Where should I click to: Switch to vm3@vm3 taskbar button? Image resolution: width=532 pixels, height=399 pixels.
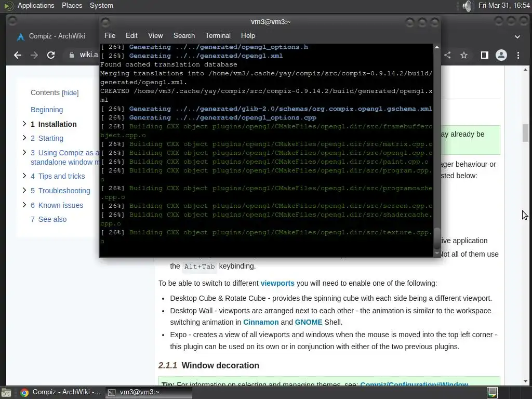[x=149, y=392]
